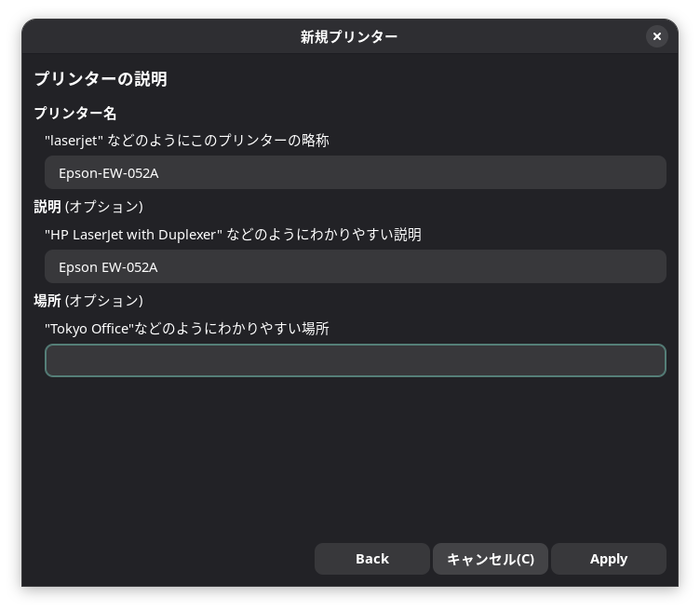Click (オプション) text beside 説明
This screenshot has height=611, width=700.
pos(104,207)
